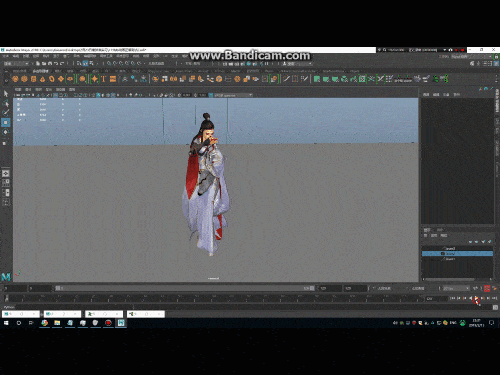Open Chrome from the Windows taskbar
The width and height of the screenshot is (500, 375).
pyautogui.click(x=44, y=323)
